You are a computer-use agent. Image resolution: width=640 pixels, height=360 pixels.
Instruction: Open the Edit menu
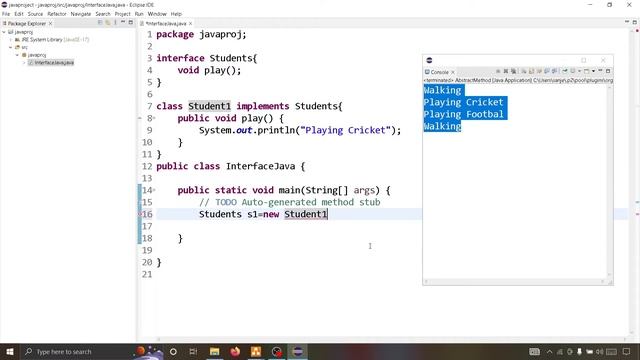click(19, 14)
